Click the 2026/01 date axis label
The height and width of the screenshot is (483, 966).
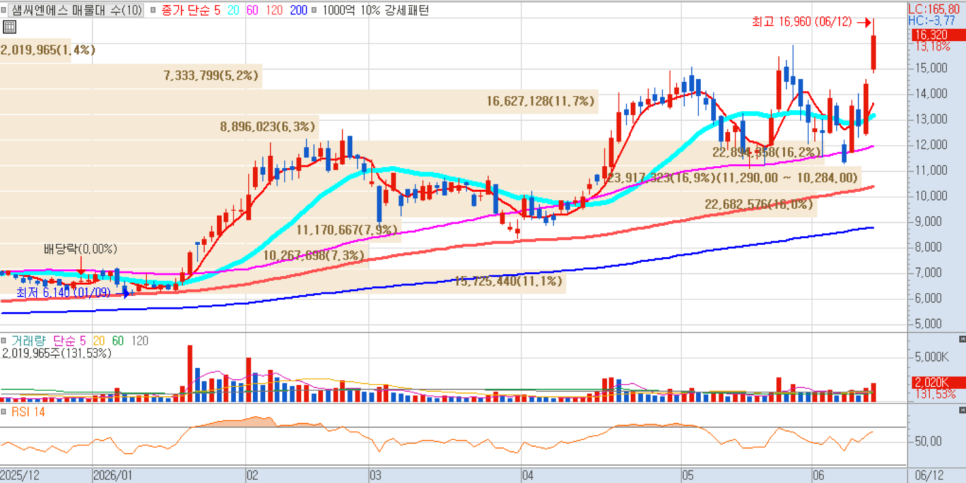pos(112,476)
